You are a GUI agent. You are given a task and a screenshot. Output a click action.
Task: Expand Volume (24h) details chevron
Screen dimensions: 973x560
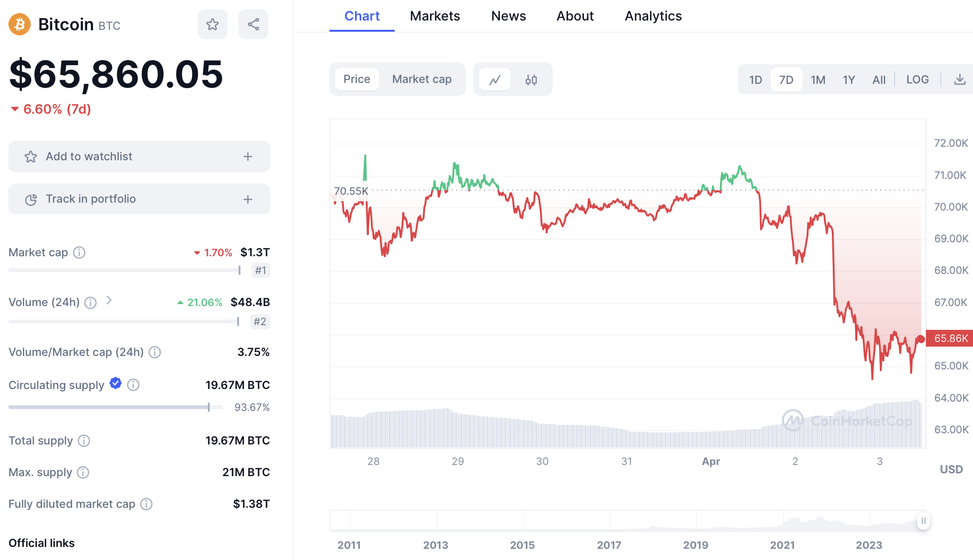pos(109,300)
